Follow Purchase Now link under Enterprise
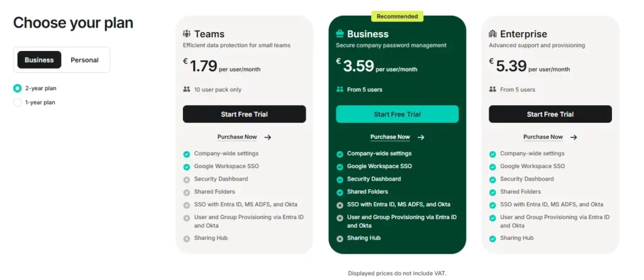This screenshot has height=280, width=644. pos(543,137)
